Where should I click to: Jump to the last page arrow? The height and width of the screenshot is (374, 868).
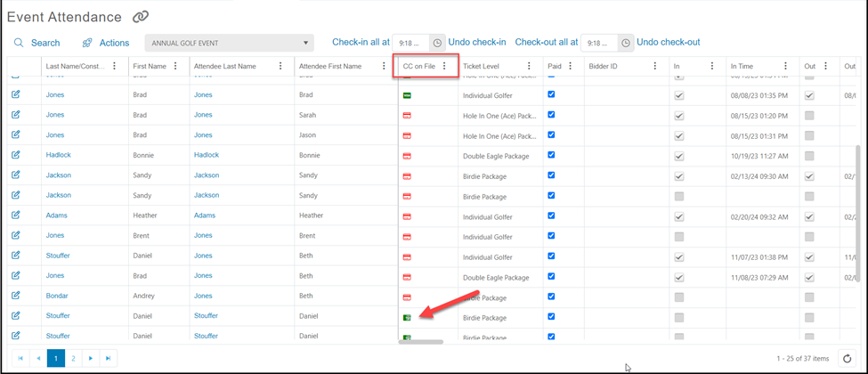(x=108, y=359)
